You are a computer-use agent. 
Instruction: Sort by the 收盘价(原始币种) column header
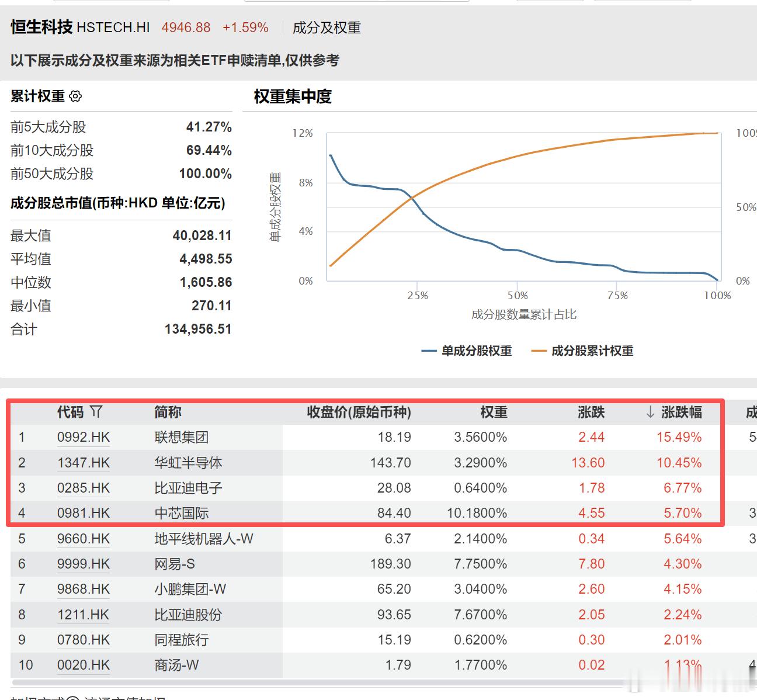click(359, 412)
